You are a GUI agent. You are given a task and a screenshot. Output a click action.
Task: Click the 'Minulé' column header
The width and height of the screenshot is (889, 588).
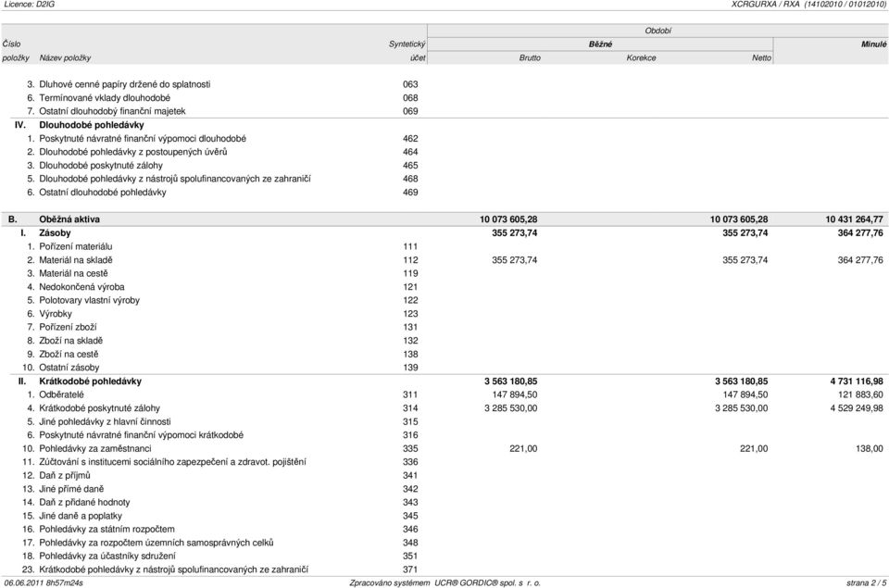(x=873, y=44)
